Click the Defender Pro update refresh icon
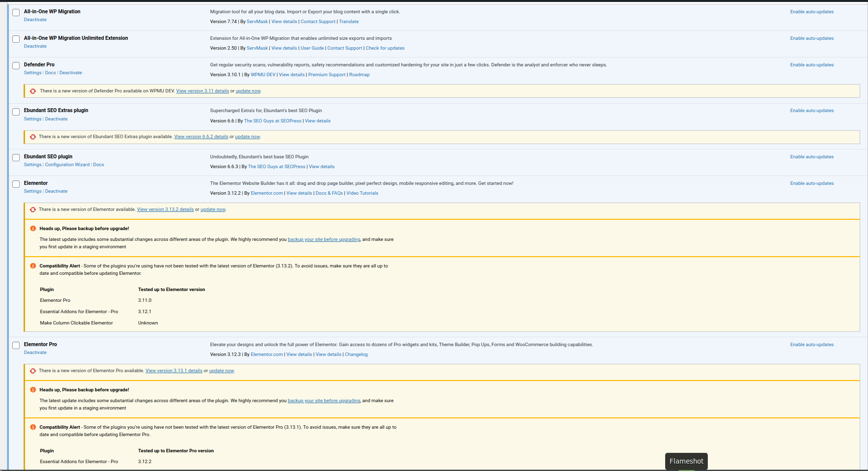 [x=33, y=91]
